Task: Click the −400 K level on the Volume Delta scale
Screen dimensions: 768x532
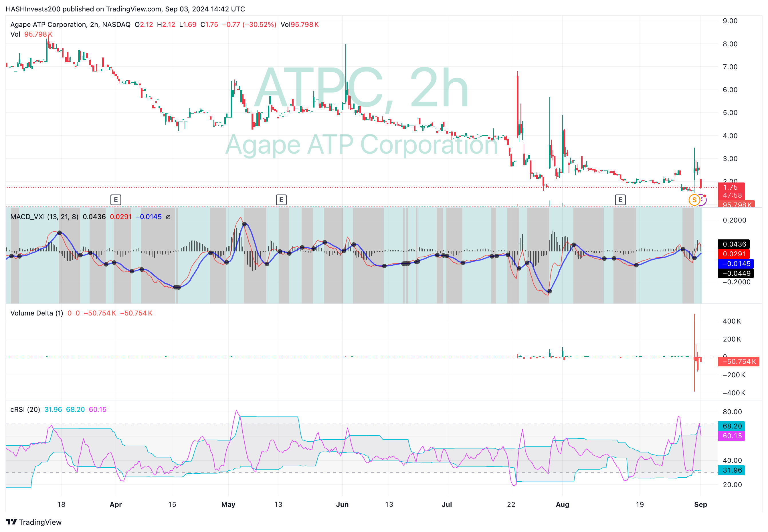Action: (734, 393)
